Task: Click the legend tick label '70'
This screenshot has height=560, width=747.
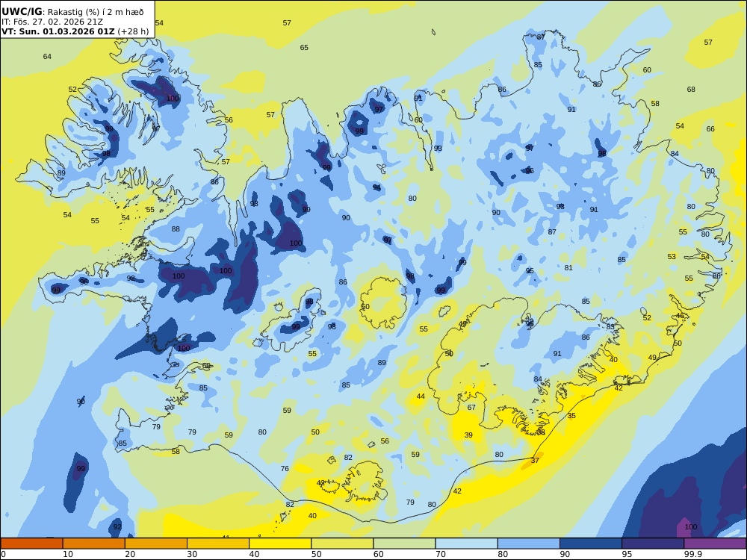Action: (x=441, y=554)
